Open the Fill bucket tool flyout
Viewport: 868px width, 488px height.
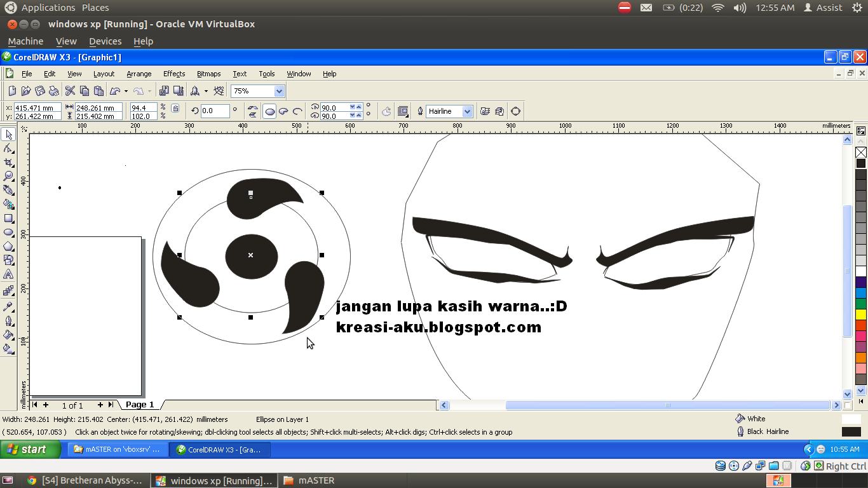coord(8,334)
